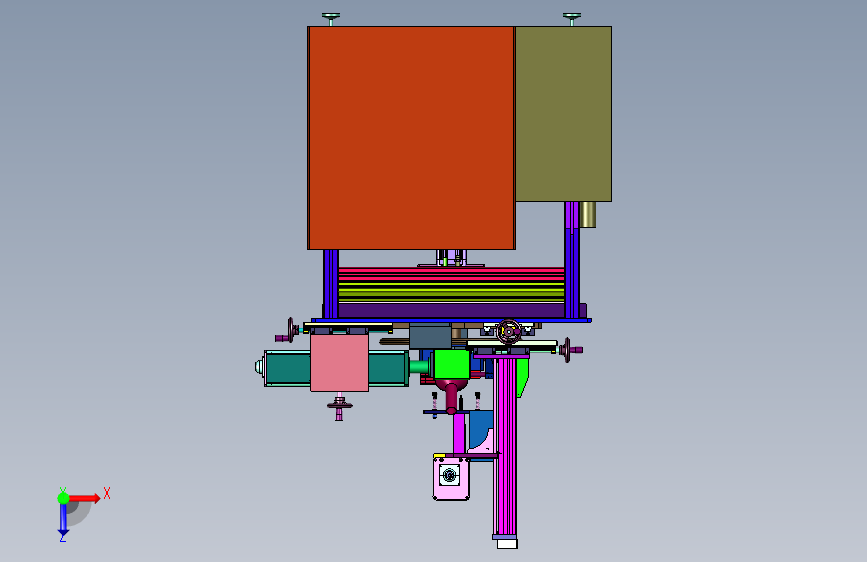
Task: Select the round handwheel under the base plate
Action: coord(508,332)
